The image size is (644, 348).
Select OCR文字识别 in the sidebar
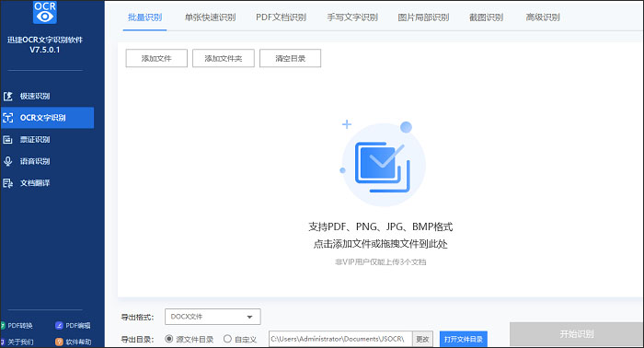click(47, 118)
